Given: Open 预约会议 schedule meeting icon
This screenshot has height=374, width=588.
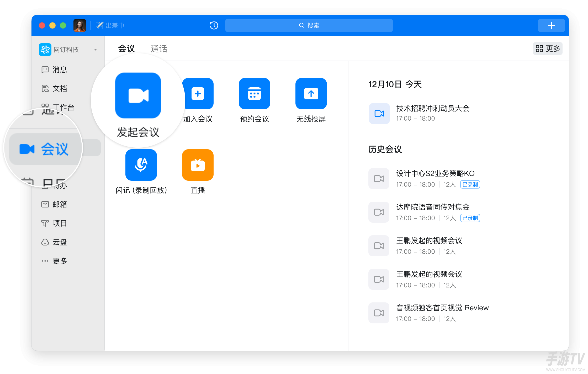Looking at the screenshot, I should pos(255,94).
